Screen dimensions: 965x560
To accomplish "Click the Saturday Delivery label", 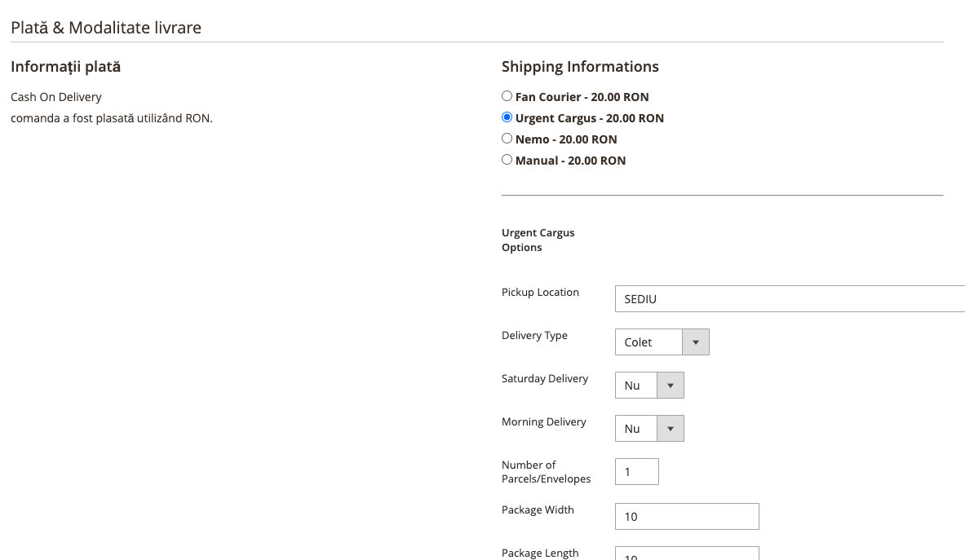I will pos(545,379).
